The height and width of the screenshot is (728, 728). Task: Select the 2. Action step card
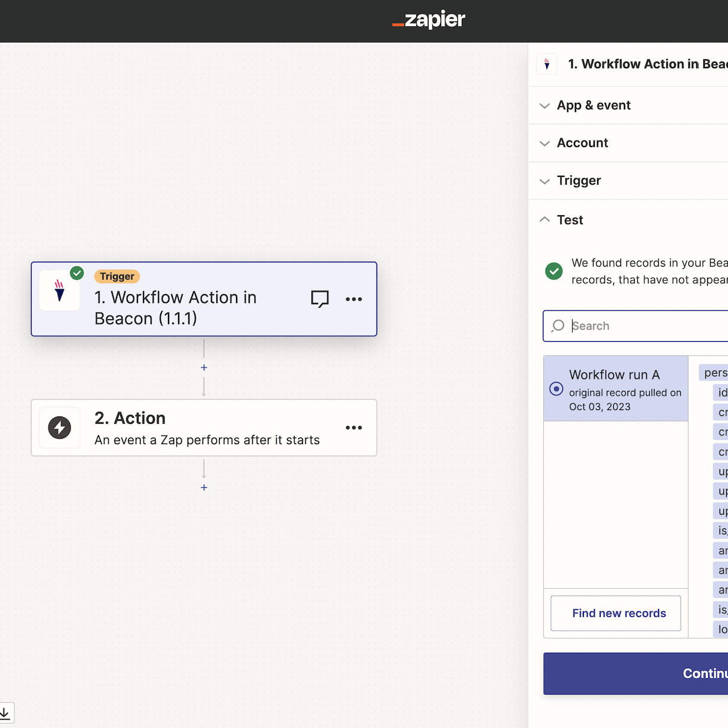[x=204, y=427]
